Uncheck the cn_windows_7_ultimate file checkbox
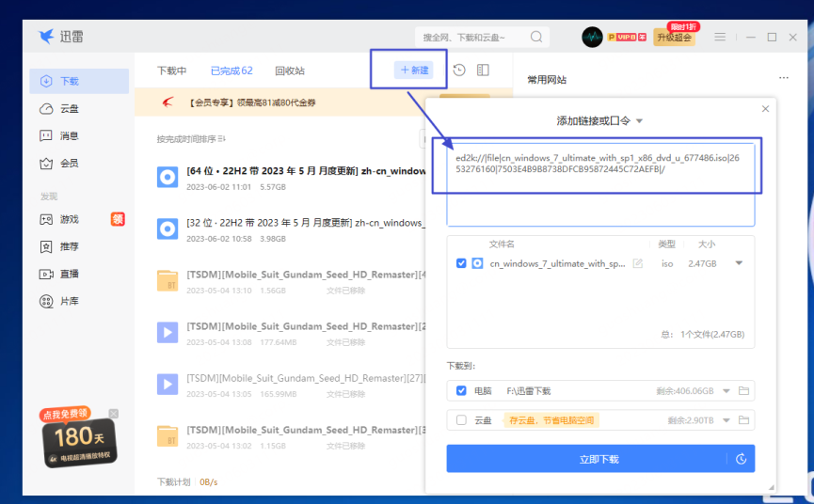Image resolution: width=814 pixels, height=504 pixels. 461,263
